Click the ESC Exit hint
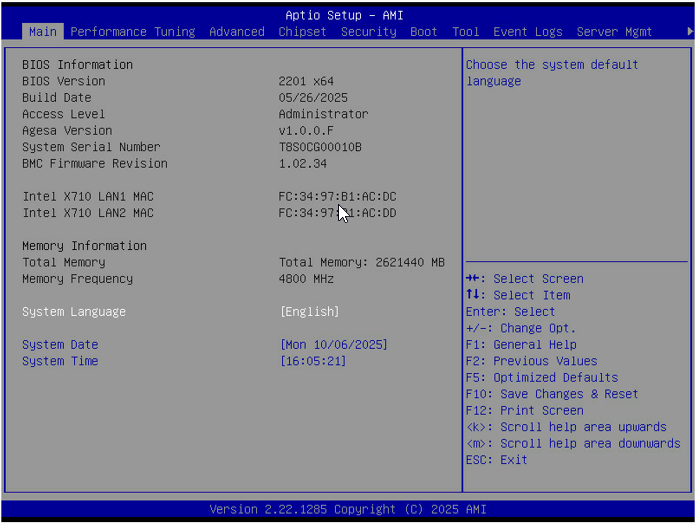The image size is (697, 528). pyautogui.click(x=496, y=460)
